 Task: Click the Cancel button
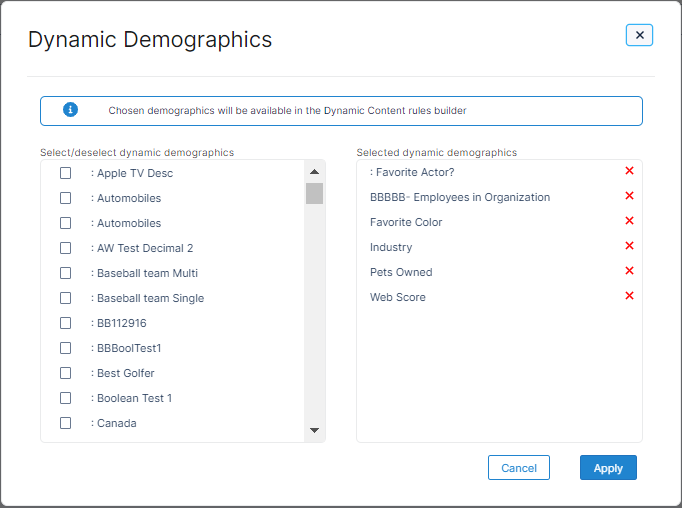click(x=519, y=468)
